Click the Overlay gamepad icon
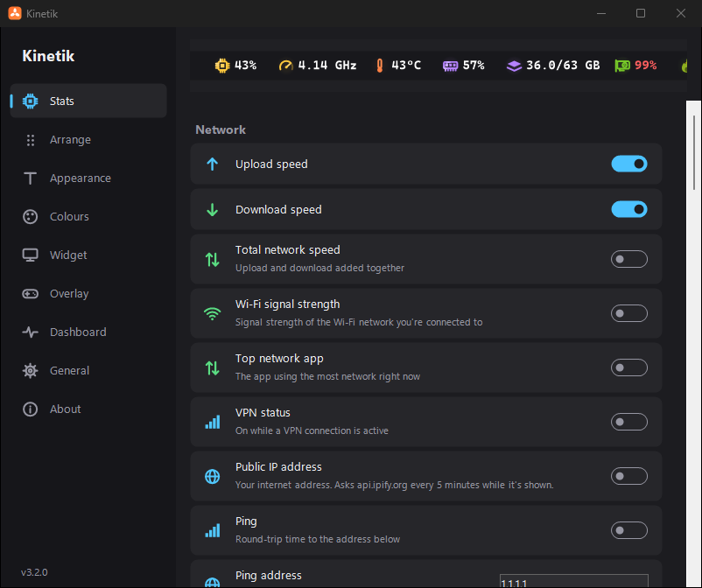 click(30, 293)
